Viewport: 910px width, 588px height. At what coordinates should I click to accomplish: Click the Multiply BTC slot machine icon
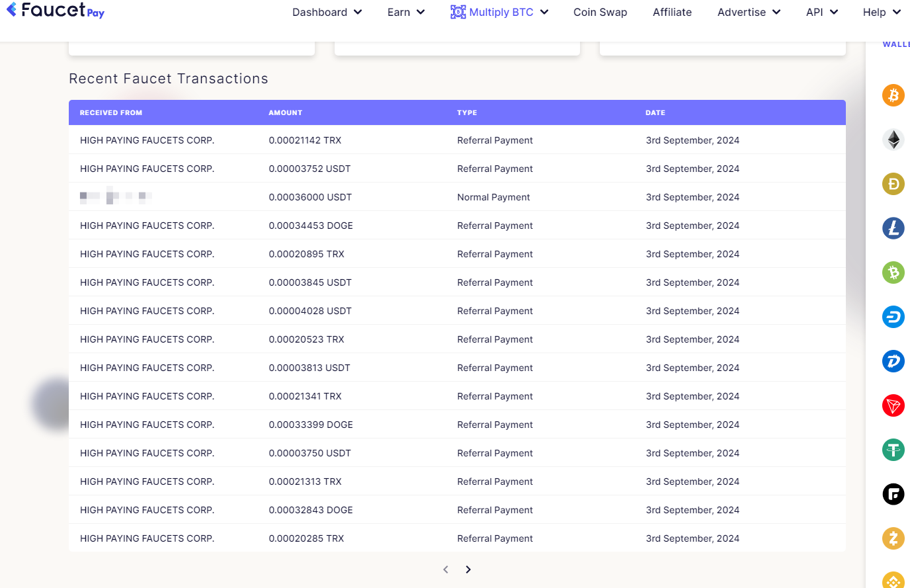coord(458,12)
